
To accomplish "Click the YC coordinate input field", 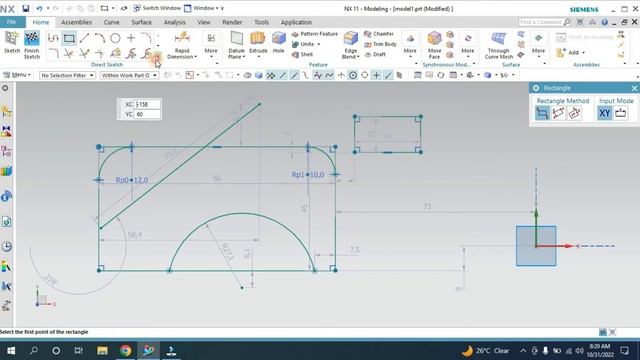I will coord(147,114).
